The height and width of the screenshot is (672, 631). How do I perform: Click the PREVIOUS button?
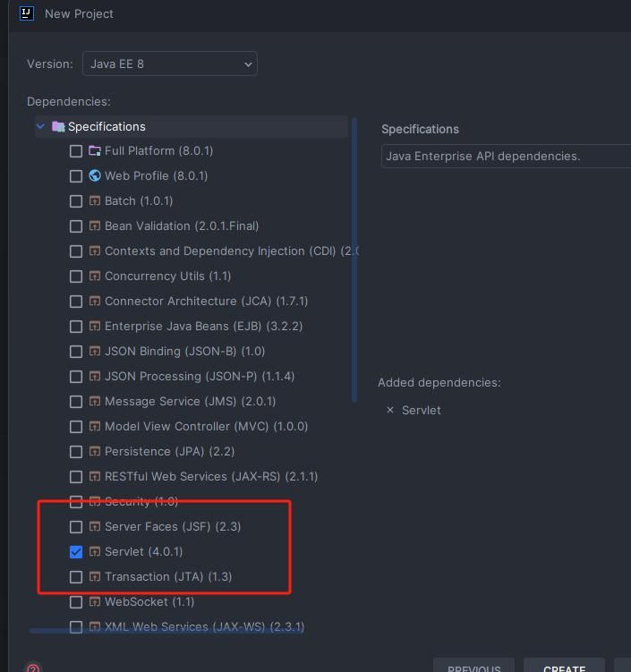[x=473, y=667]
